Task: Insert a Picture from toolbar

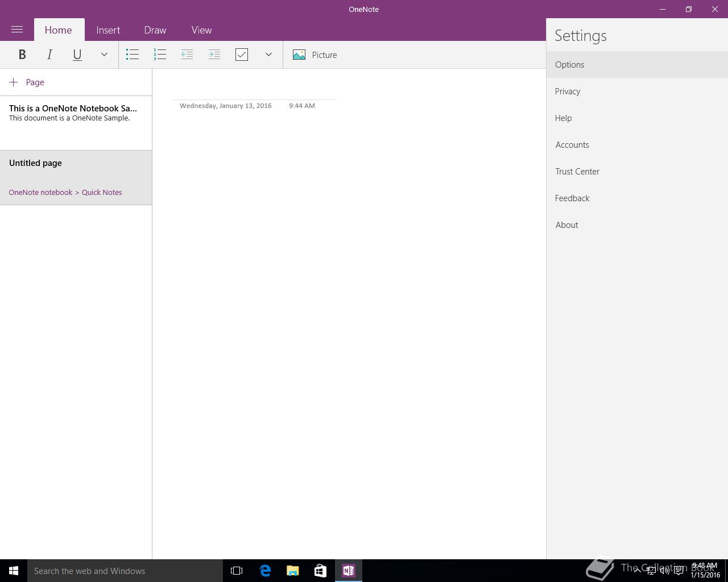Action: (315, 55)
